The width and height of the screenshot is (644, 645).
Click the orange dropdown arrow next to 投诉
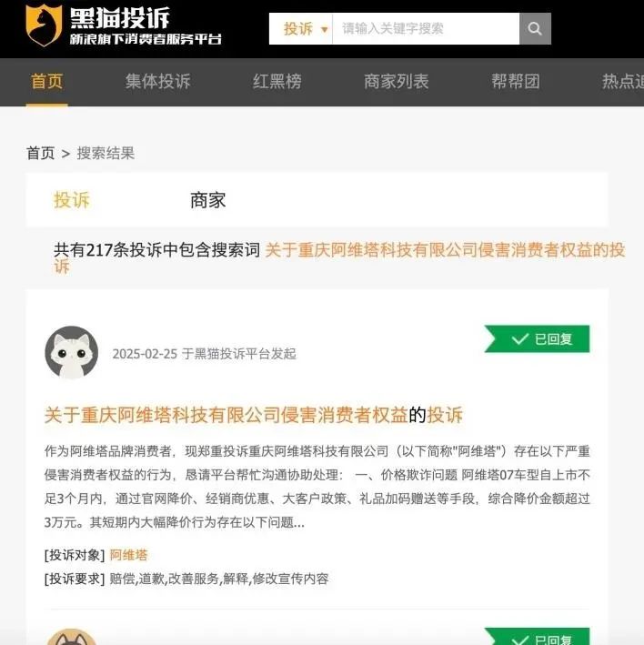(x=325, y=30)
